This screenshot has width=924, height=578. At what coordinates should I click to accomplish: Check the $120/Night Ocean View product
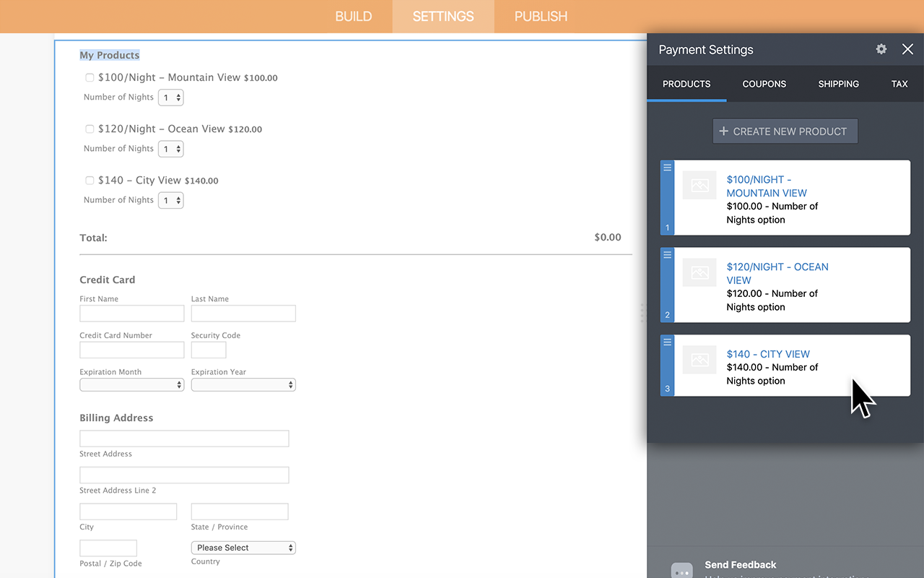point(90,129)
